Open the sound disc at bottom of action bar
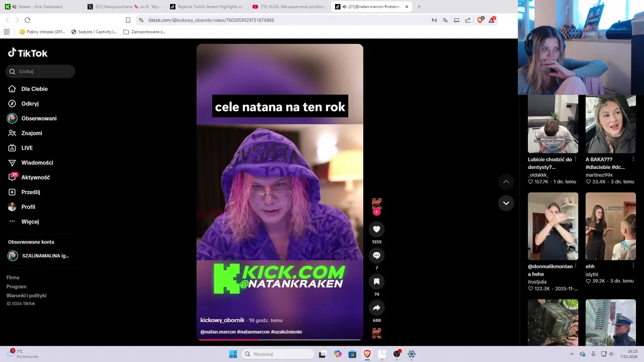This screenshot has width=644, height=362. pyautogui.click(x=376, y=333)
